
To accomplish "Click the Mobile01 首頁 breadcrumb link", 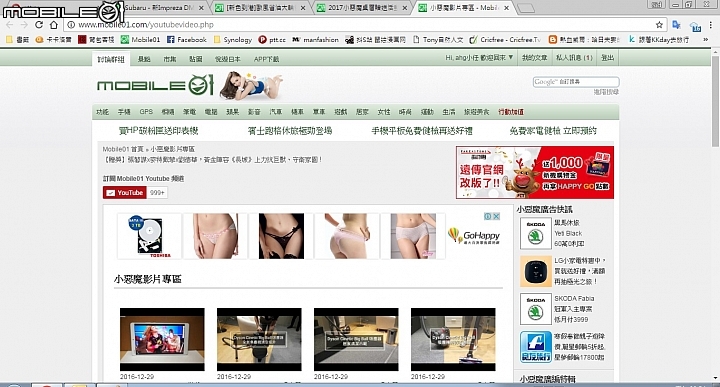I will pos(123,149).
